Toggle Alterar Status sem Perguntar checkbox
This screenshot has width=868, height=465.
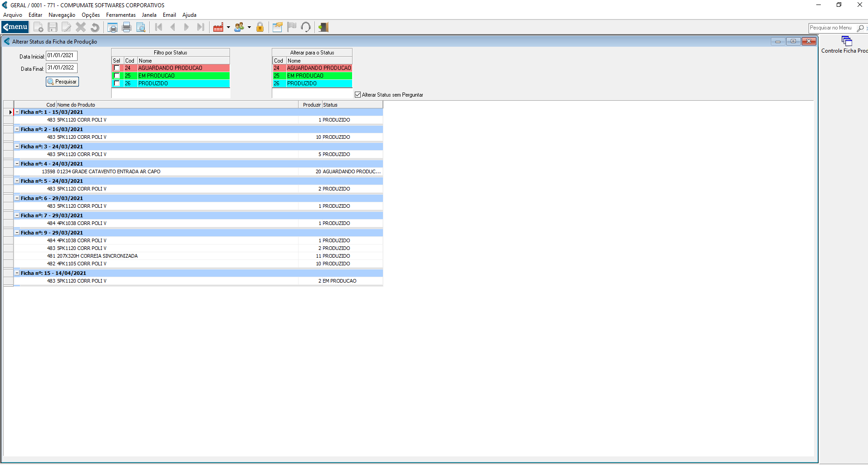click(x=358, y=95)
